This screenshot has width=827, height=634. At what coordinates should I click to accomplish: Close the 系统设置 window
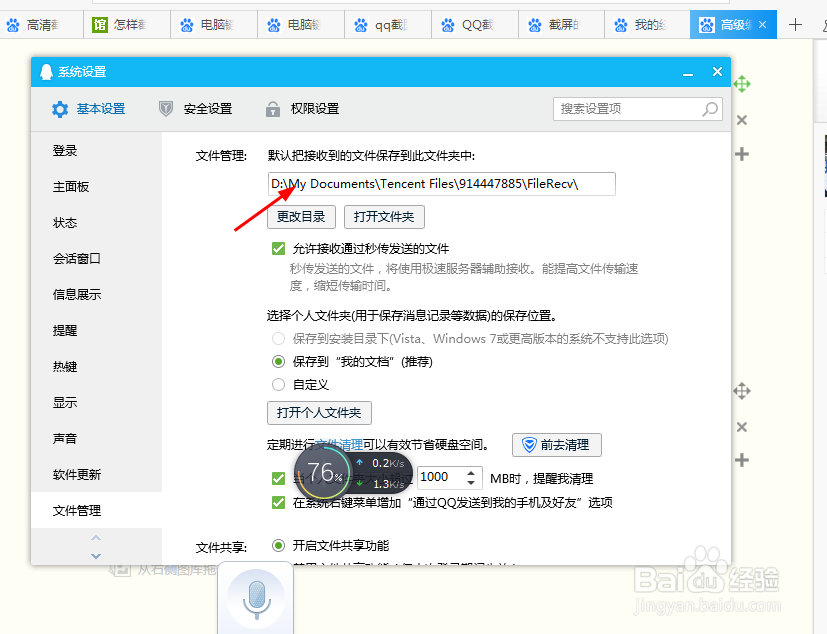click(x=717, y=72)
